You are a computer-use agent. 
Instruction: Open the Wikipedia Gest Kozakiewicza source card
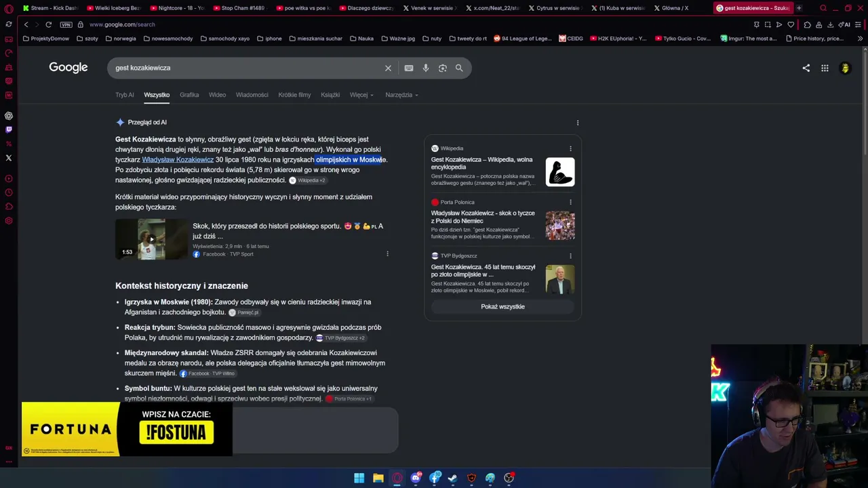pos(502,165)
